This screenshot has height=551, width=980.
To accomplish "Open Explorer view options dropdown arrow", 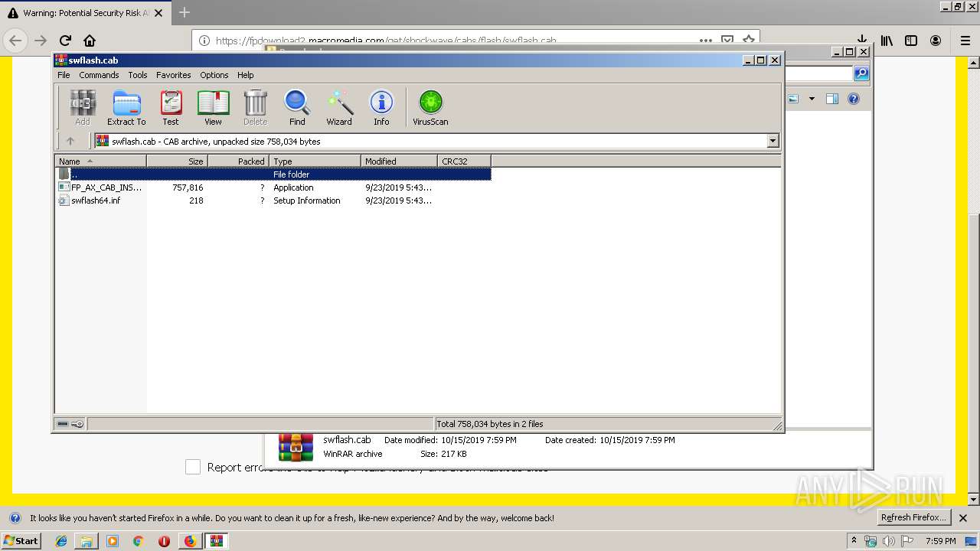I will 812,99.
